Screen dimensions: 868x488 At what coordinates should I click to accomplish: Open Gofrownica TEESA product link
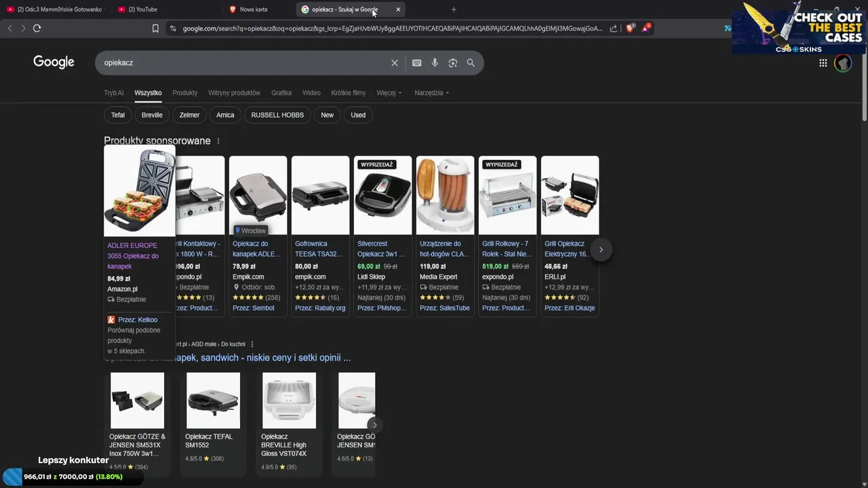[320, 249]
